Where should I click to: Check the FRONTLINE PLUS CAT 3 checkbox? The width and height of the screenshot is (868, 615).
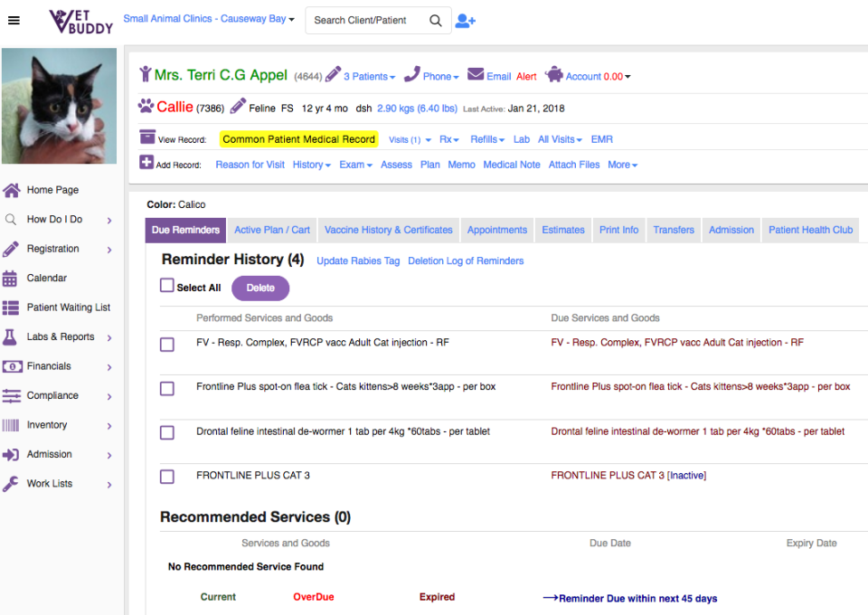pyautogui.click(x=166, y=475)
